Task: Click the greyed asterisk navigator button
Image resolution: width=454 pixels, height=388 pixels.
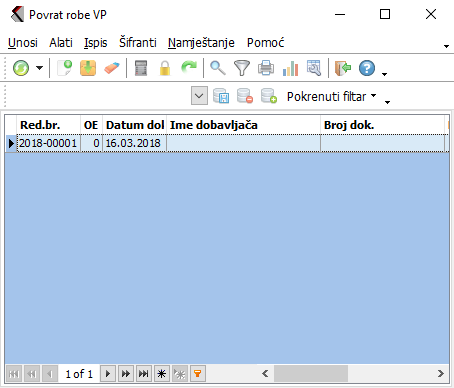Action: pos(180,374)
